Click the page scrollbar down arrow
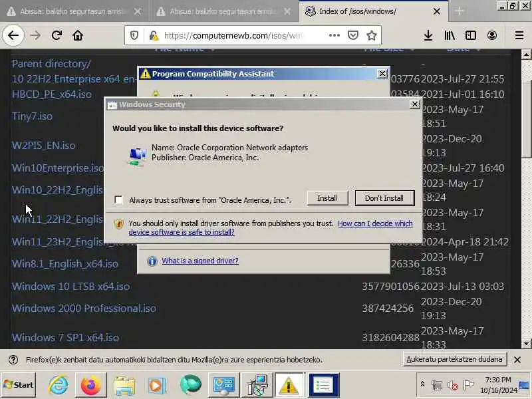 click(526, 344)
